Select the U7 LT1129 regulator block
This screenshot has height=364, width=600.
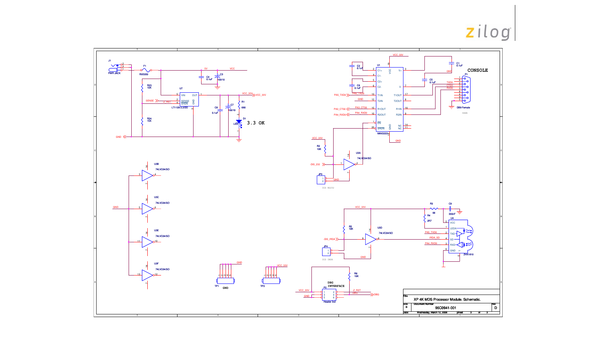click(189, 99)
